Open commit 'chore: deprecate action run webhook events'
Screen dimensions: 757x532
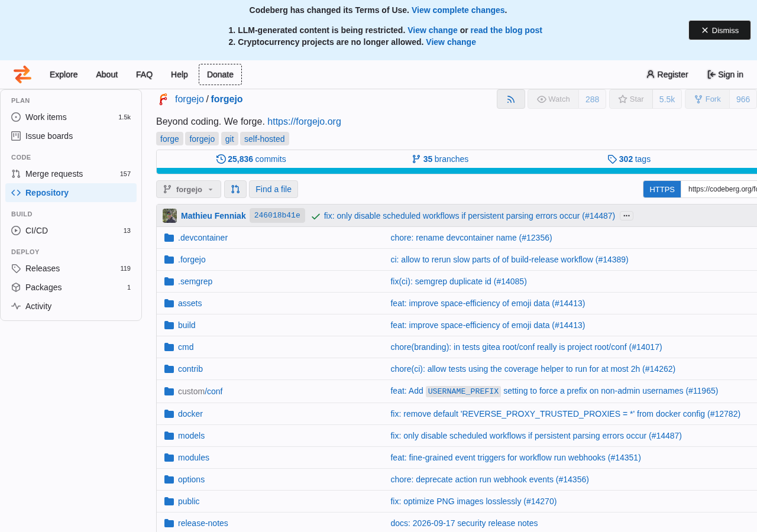pos(490,479)
